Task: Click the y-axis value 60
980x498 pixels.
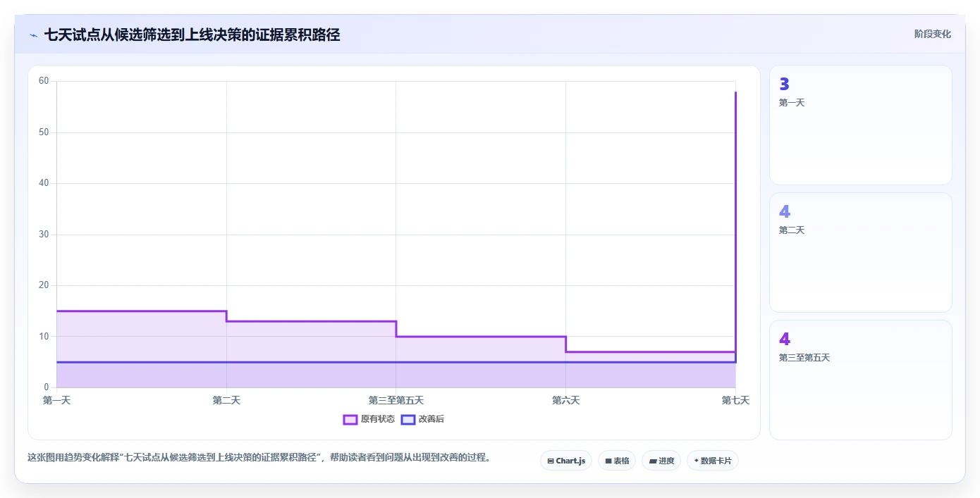Action: pos(44,81)
